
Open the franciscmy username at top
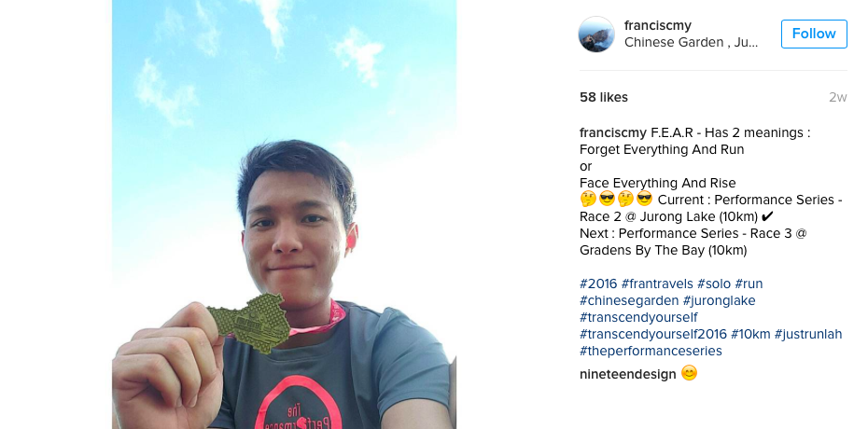click(x=658, y=25)
